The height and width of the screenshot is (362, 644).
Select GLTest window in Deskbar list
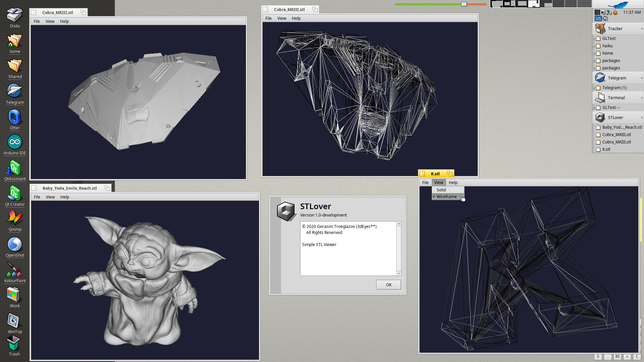coord(618,39)
